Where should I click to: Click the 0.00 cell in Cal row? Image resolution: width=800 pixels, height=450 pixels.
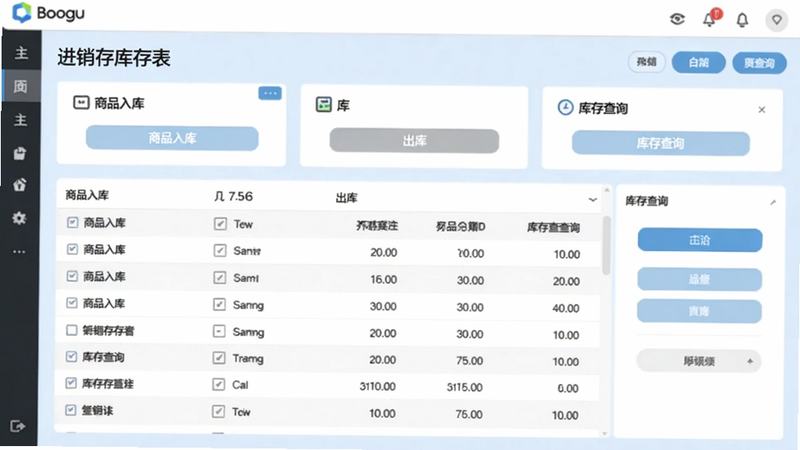pos(567,388)
